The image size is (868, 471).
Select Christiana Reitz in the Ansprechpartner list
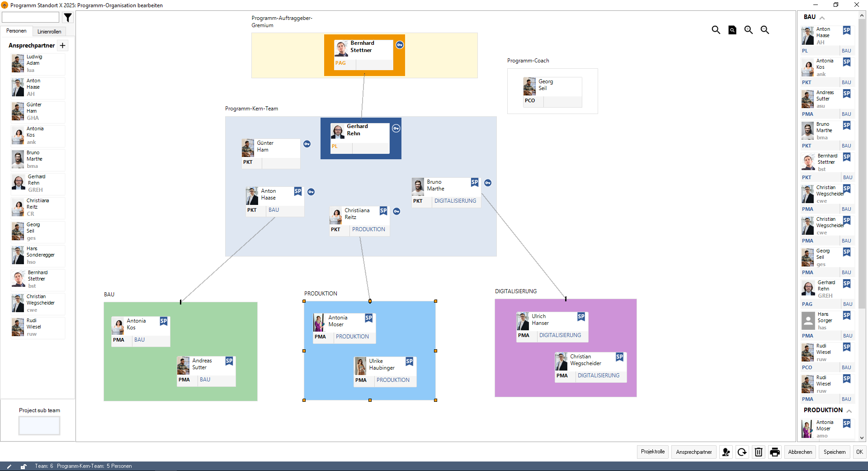[x=38, y=208]
